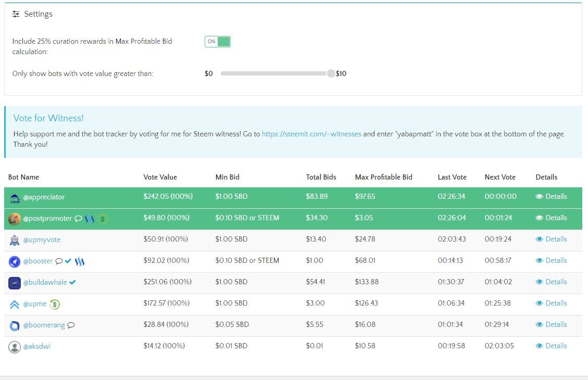Click the @postpromoter bot avatar
This screenshot has height=380, width=588.
tap(15, 219)
